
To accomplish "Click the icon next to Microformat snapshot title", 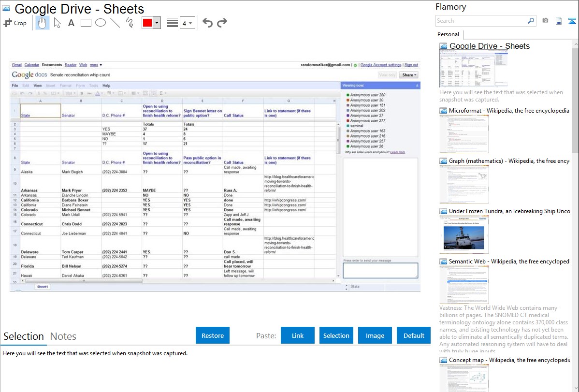I will 443,111.
